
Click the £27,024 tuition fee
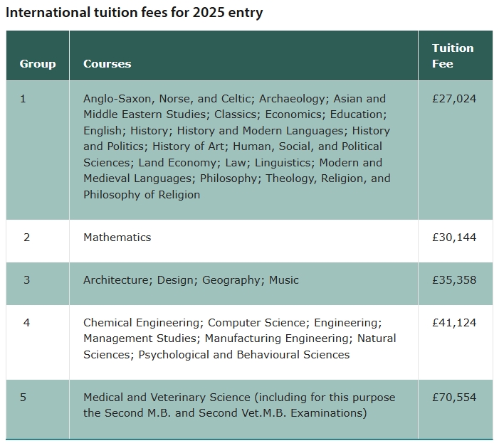click(454, 99)
